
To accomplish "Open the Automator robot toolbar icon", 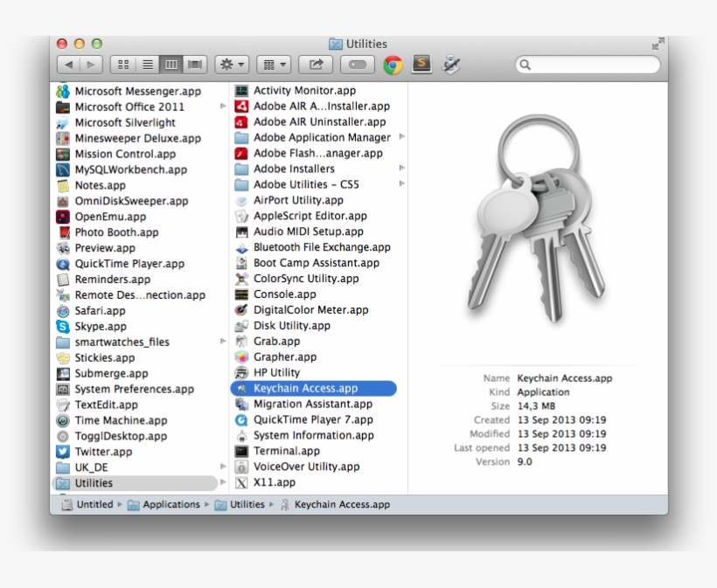I will (451, 65).
